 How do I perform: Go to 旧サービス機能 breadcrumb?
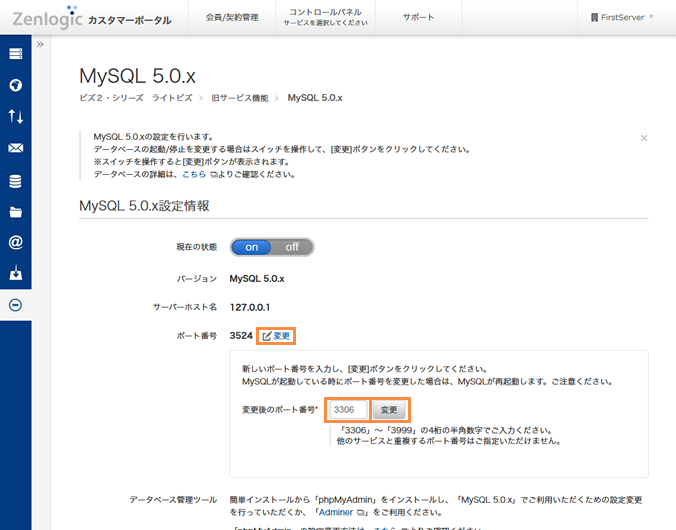point(240,98)
